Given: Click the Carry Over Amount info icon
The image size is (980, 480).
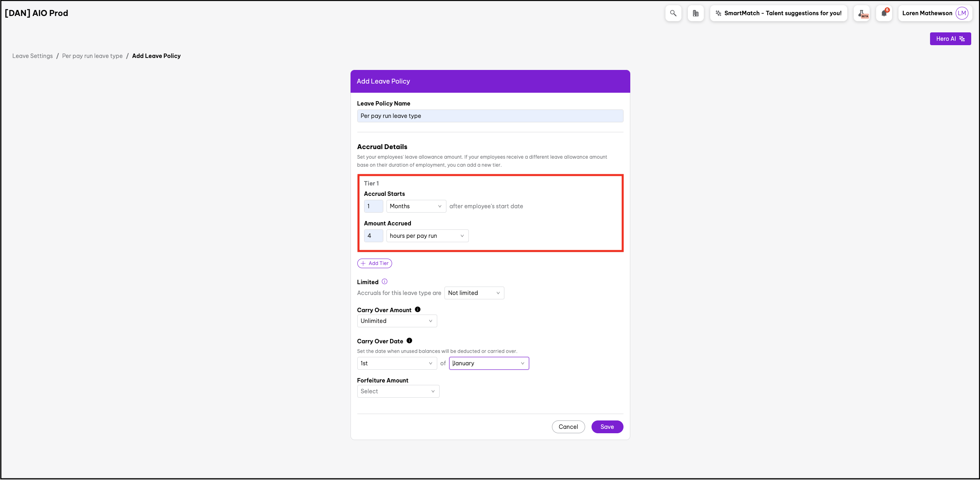Looking at the screenshot, I should tap(418, 309).
